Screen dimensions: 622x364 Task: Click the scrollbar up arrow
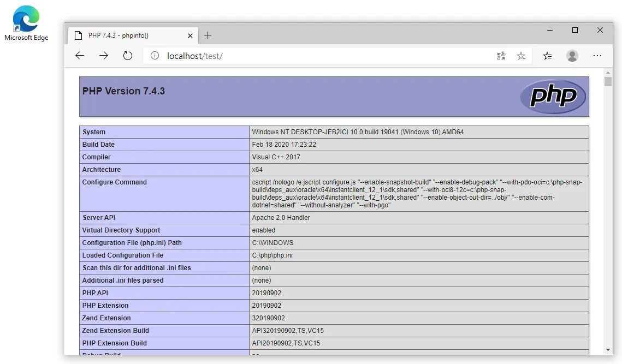[x=608, y=73]
